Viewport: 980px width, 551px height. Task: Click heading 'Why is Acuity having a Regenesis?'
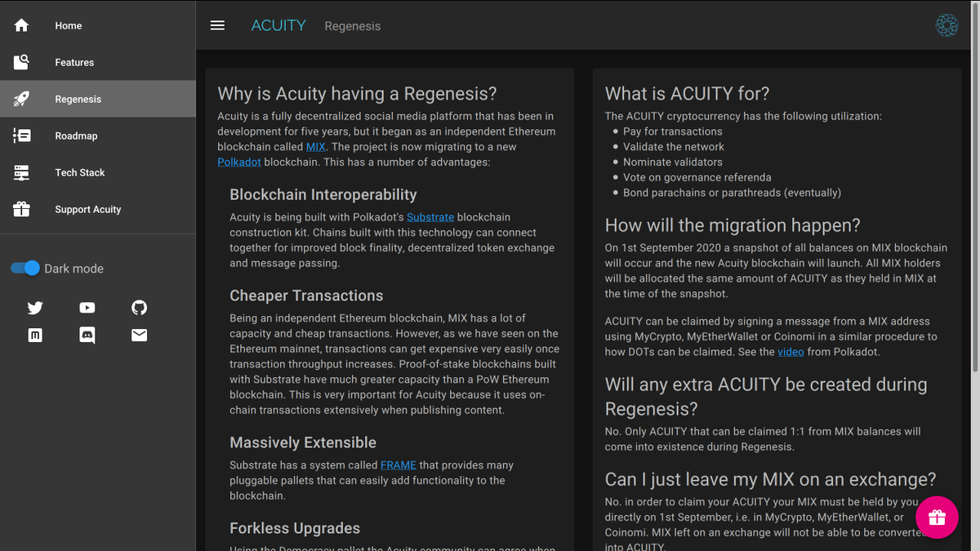pos(357,94)
